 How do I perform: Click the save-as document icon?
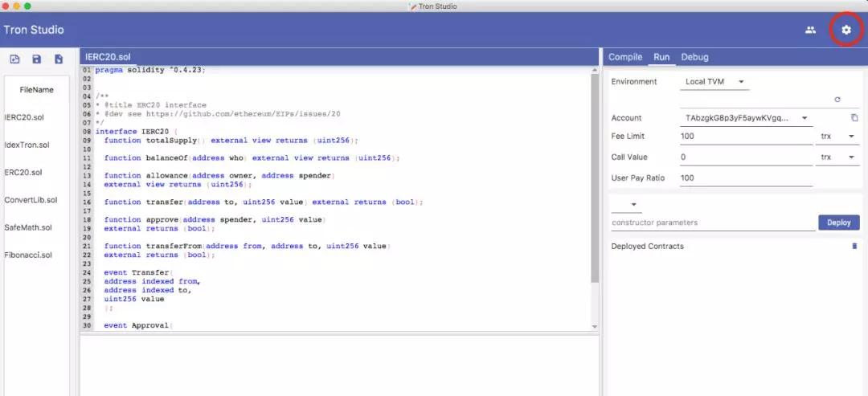tap(59, 59)
